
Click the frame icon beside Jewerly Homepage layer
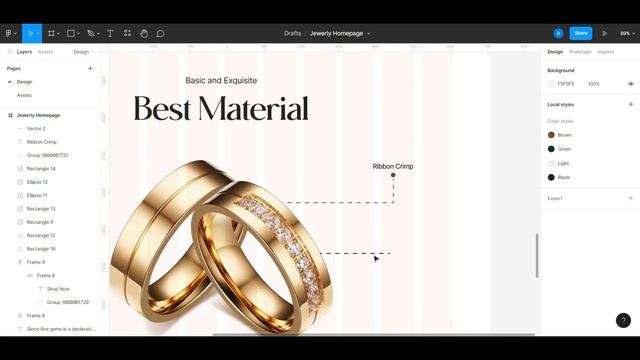10,116
